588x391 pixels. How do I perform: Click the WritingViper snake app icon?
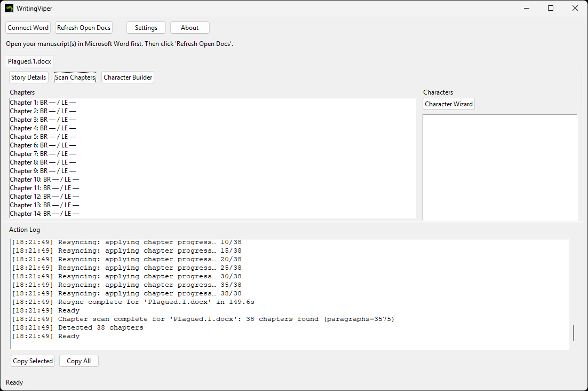[x=9, y=9]
